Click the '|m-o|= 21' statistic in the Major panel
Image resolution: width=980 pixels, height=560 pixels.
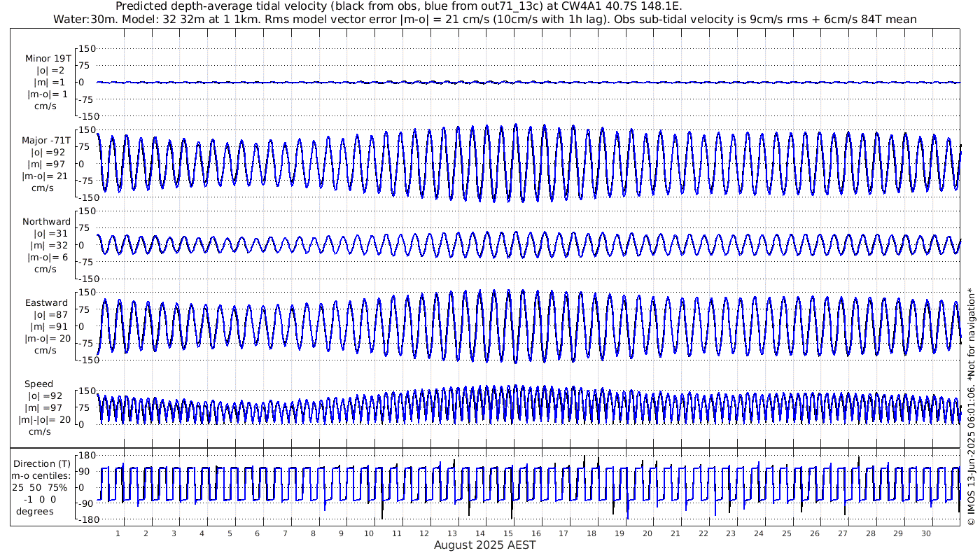point(46,176)
